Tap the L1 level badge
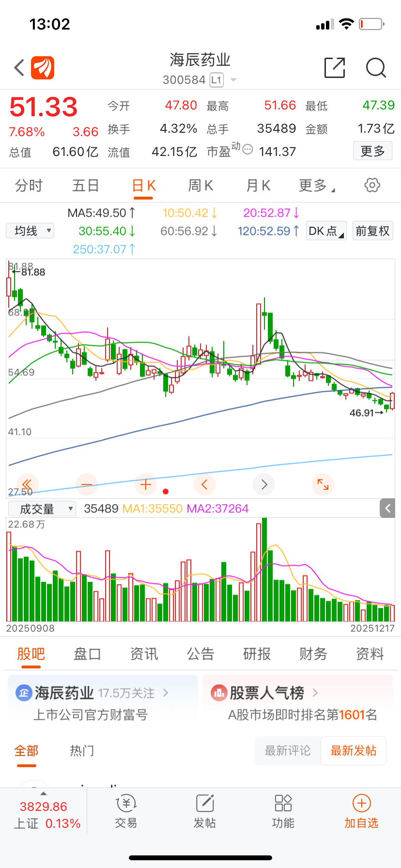Screen dimensions: 401x868 coord(216,80)
